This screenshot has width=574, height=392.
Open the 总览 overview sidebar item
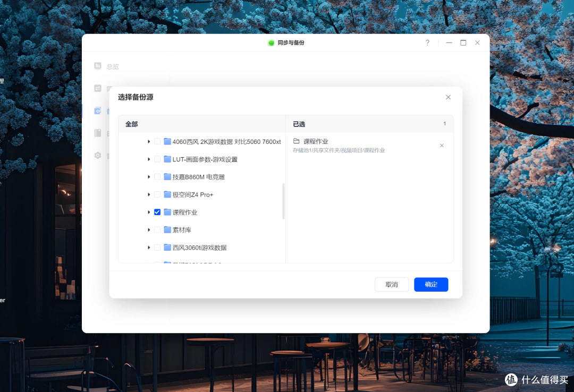[106, 66]
